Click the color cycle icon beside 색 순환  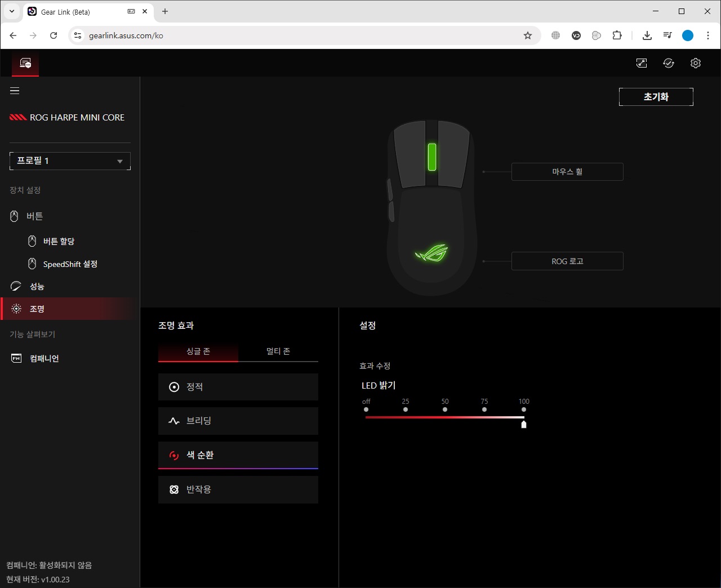(174, 455)
